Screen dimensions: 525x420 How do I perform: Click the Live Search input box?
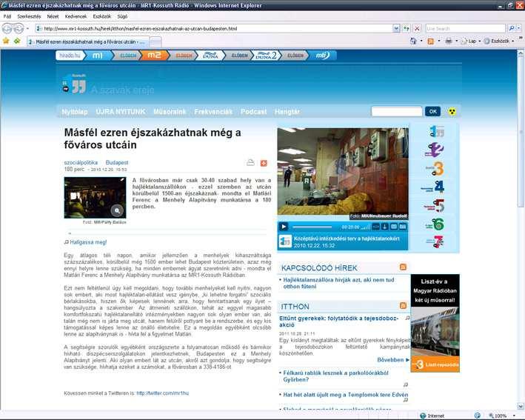(x=466, y=28)
